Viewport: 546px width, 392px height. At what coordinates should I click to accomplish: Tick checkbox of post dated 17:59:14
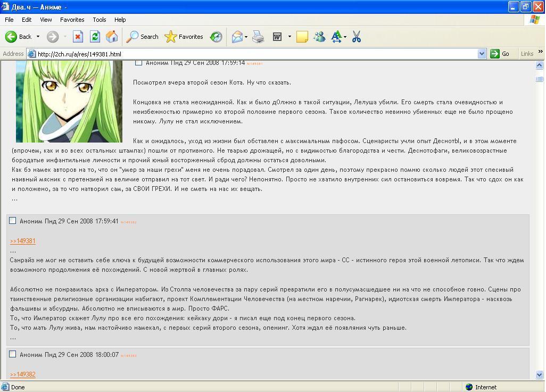(x=138, y=63)
